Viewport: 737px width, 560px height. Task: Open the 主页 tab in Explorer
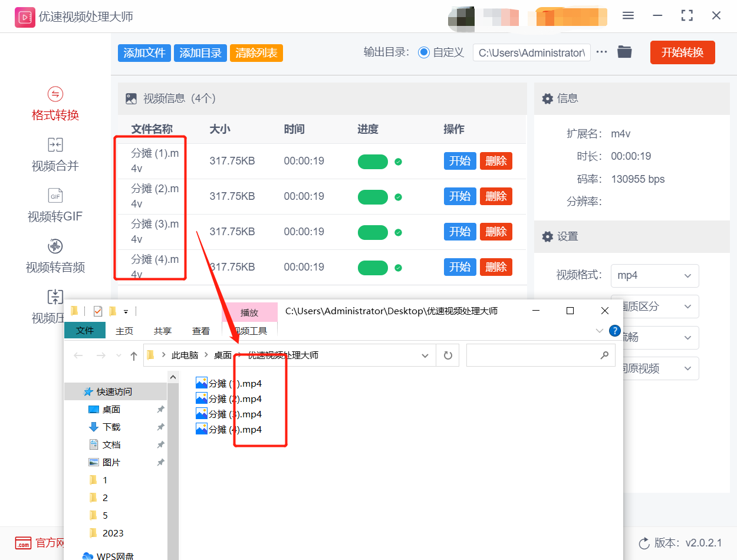124,331
